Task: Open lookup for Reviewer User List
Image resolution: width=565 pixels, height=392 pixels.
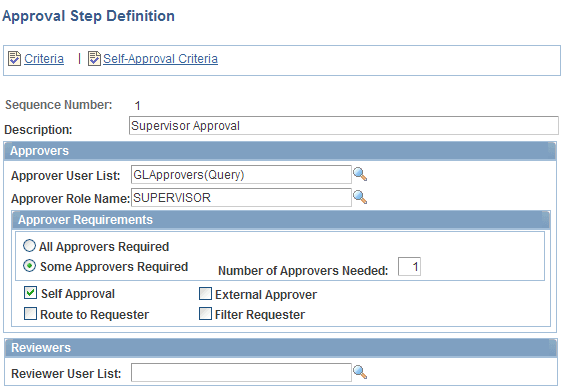Action: 360,372
